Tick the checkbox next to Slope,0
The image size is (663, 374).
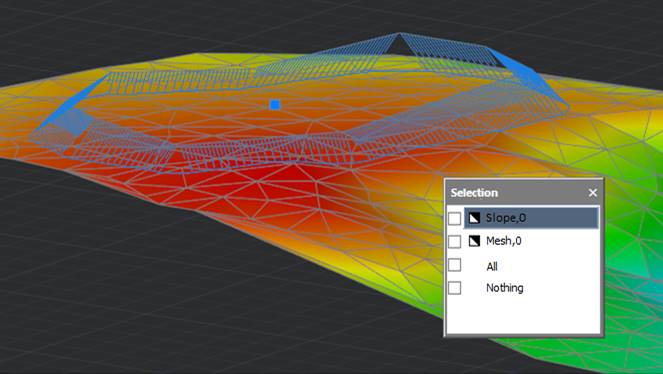[455, 218]
